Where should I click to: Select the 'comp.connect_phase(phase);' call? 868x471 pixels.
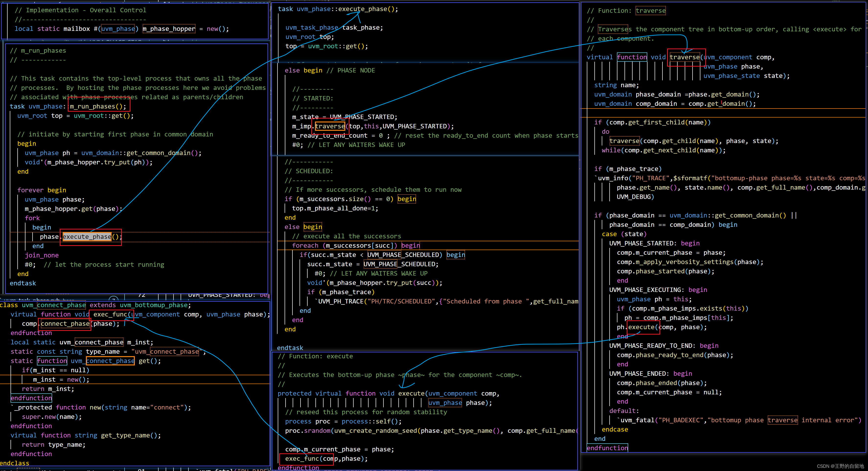click(71, 324)
